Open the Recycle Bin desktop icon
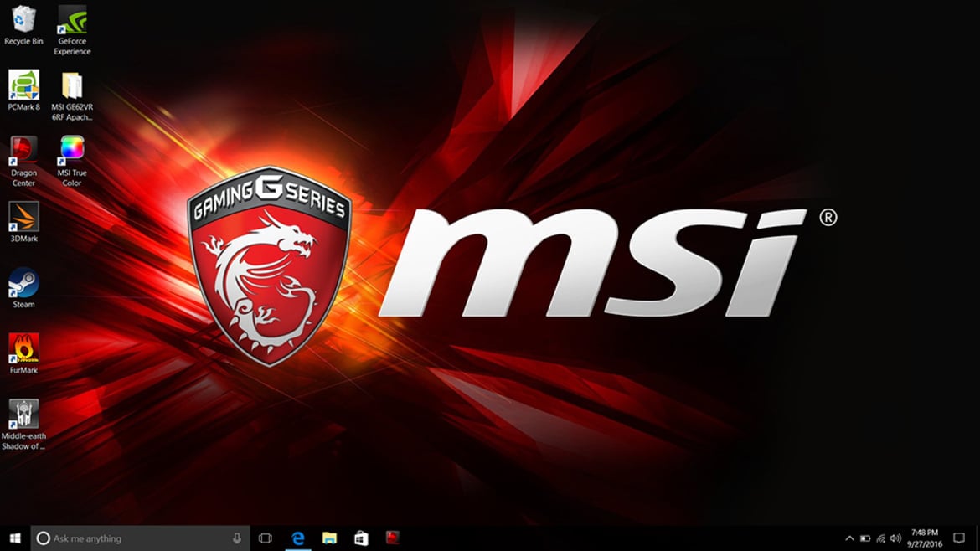Viewport: 980px width, 551px height. click(23, 26)
